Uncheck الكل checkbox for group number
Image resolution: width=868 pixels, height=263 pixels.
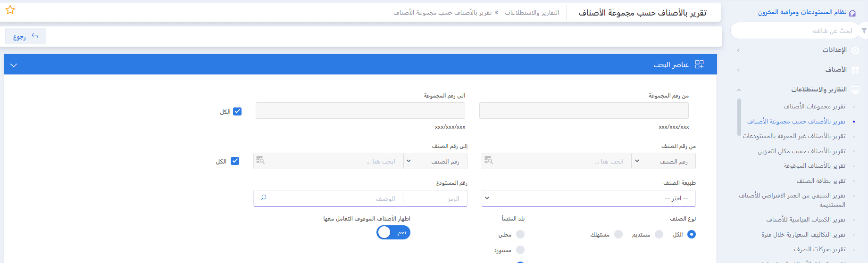click(x=237, y=112)
